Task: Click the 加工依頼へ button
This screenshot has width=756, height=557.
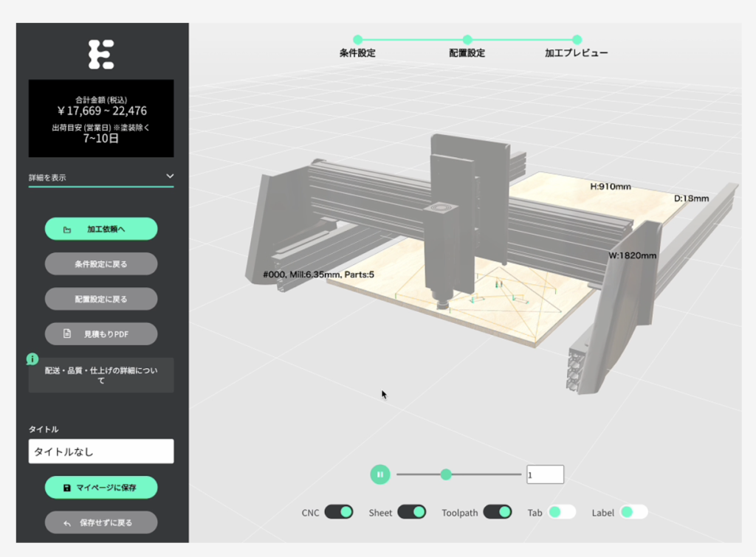Action: tap(101, 229)
